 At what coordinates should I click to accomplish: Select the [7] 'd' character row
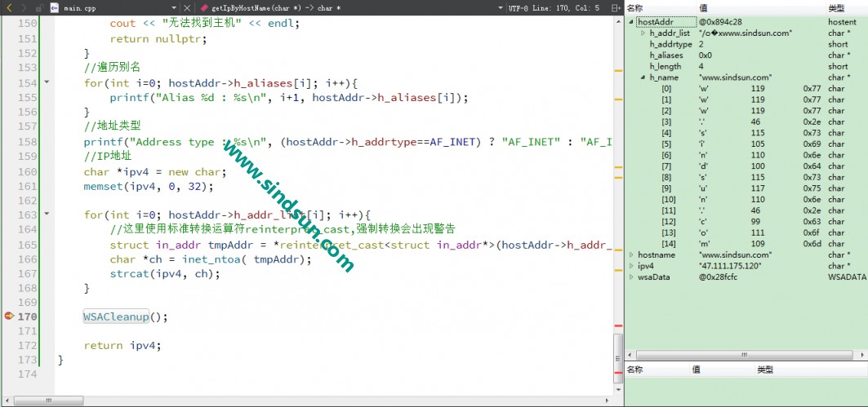pos(746,166)
